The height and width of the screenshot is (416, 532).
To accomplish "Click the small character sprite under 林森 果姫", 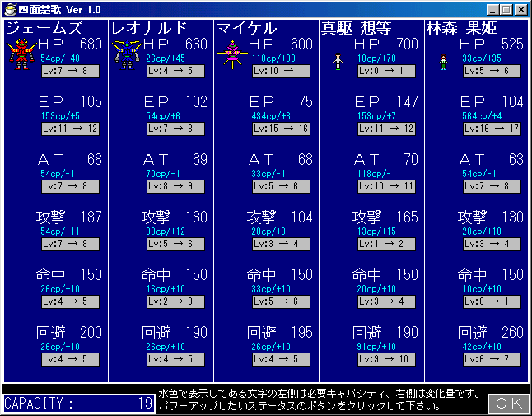I will (443, 62).
